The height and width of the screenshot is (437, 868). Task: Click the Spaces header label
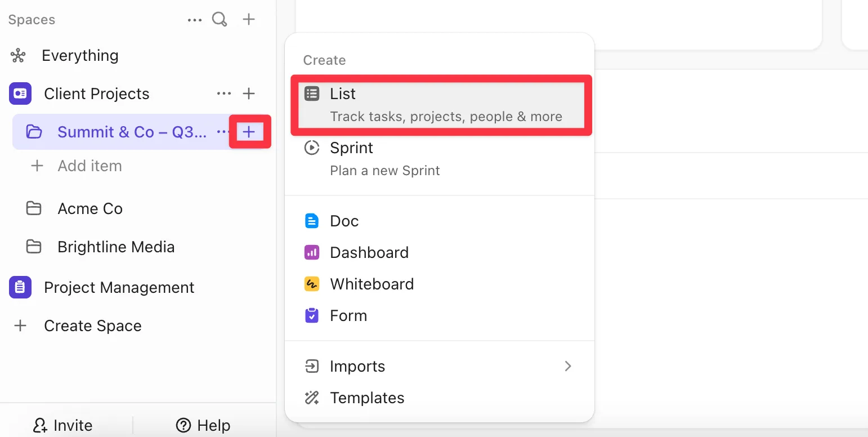tap(32, 20)
